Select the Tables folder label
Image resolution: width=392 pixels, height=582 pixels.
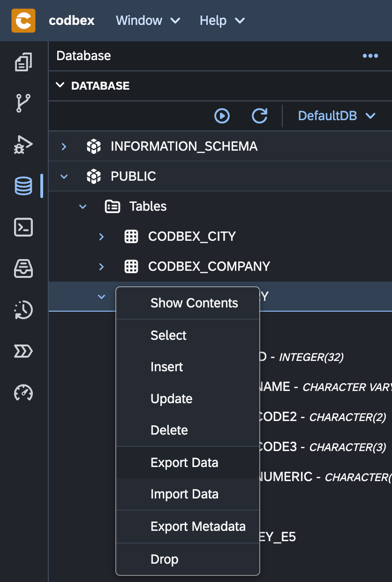(x=148, y=207)
